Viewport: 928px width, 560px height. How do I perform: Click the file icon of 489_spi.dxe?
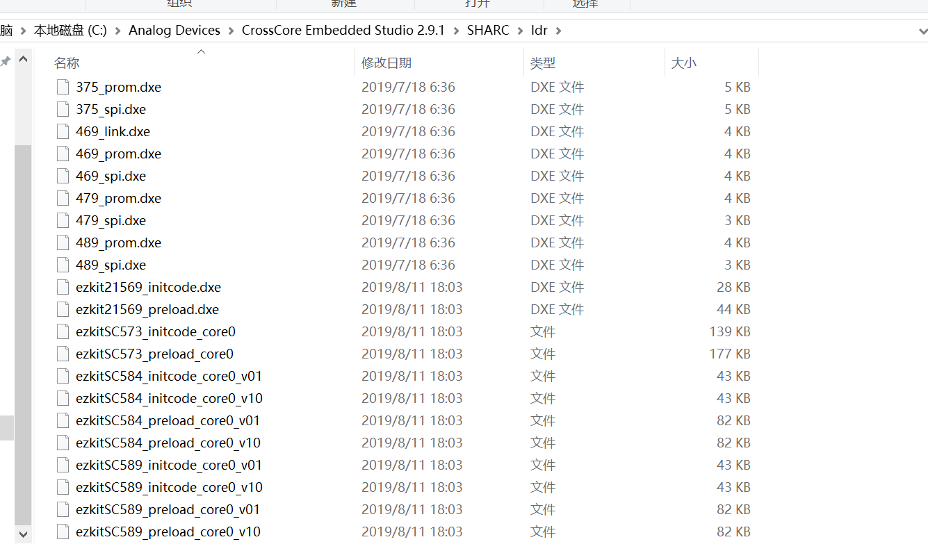63,265
